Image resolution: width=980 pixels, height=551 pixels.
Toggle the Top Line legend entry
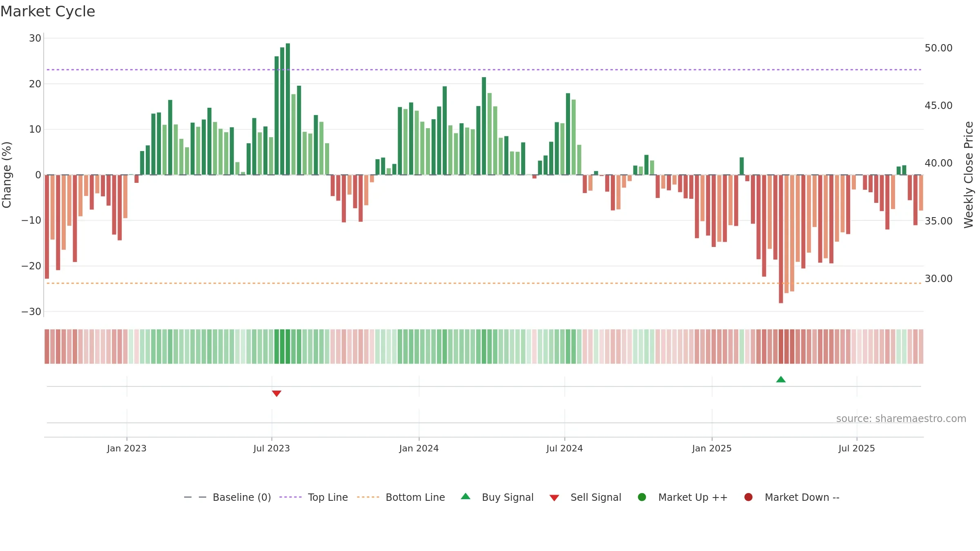pyautogui.click(x=314, y=497)
